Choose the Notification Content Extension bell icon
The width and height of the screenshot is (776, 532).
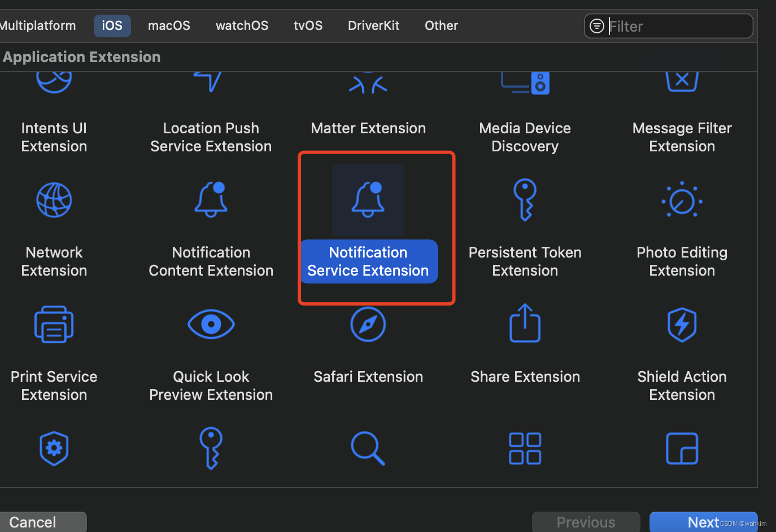pyautogui.click(x=211, y=199)
